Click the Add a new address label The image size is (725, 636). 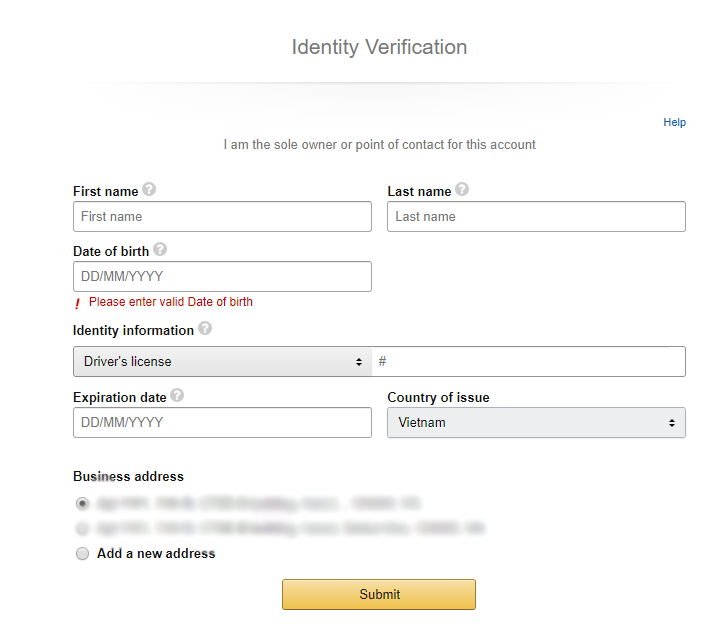pyautogui.click(x=156, y=553)
